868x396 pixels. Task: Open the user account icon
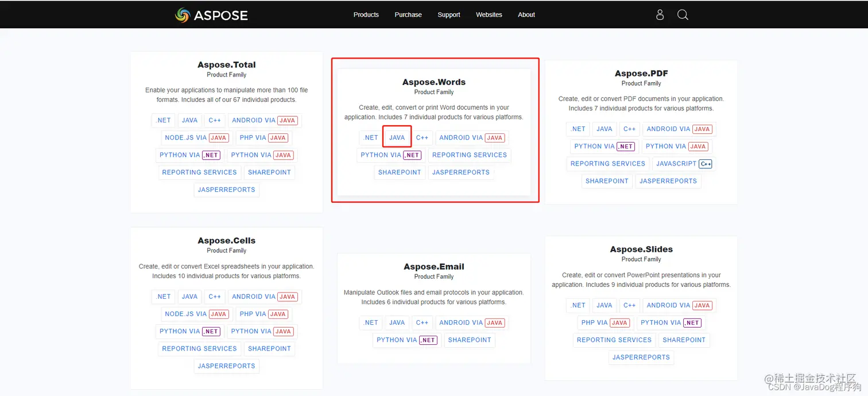pos(660,15)
